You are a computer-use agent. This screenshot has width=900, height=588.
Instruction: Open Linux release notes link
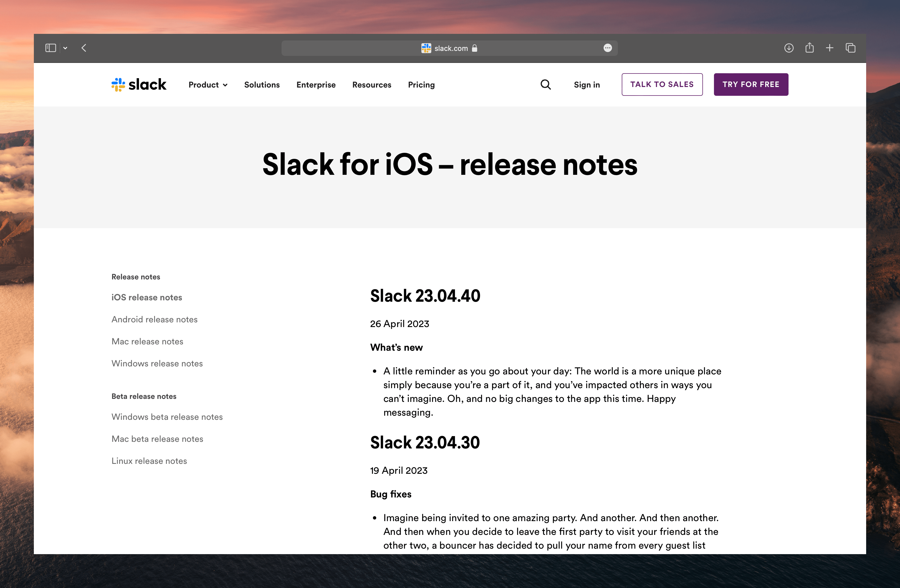149,461
